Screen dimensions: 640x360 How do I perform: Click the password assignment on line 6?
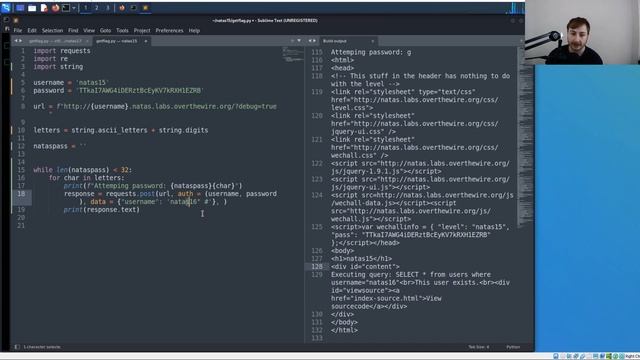(x=118, y=91)
